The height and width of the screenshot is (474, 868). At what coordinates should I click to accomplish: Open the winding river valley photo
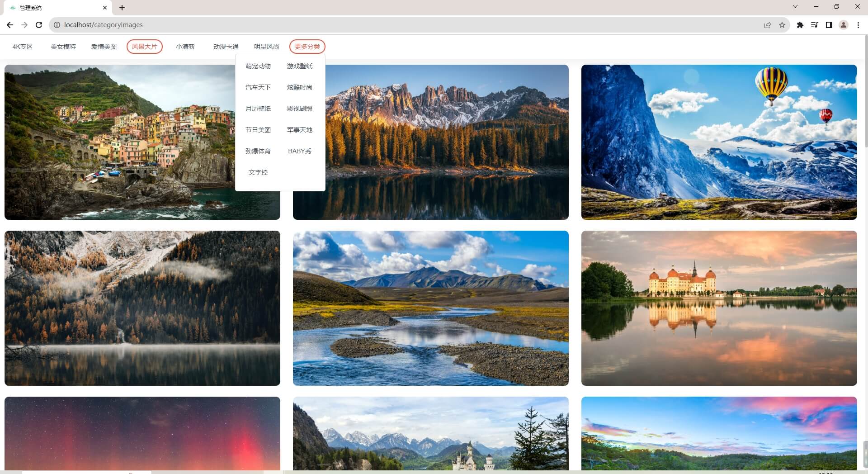[x=431, y=308]
